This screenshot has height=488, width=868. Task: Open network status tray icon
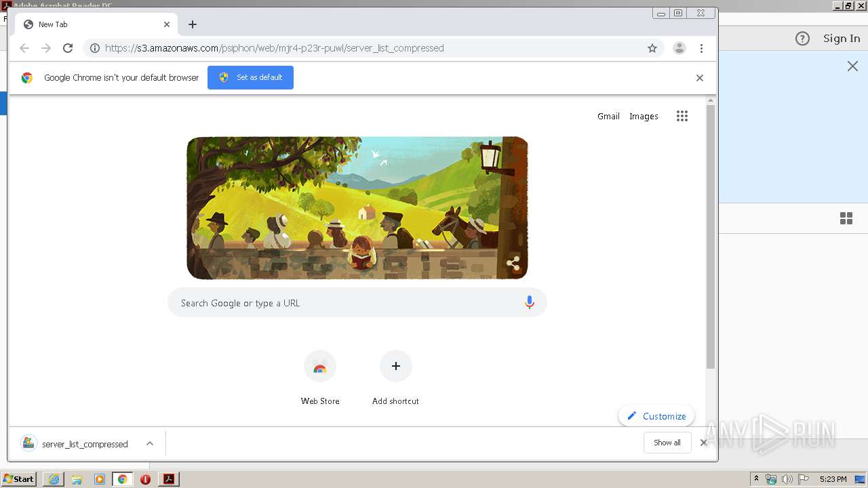tap(771, 479)
